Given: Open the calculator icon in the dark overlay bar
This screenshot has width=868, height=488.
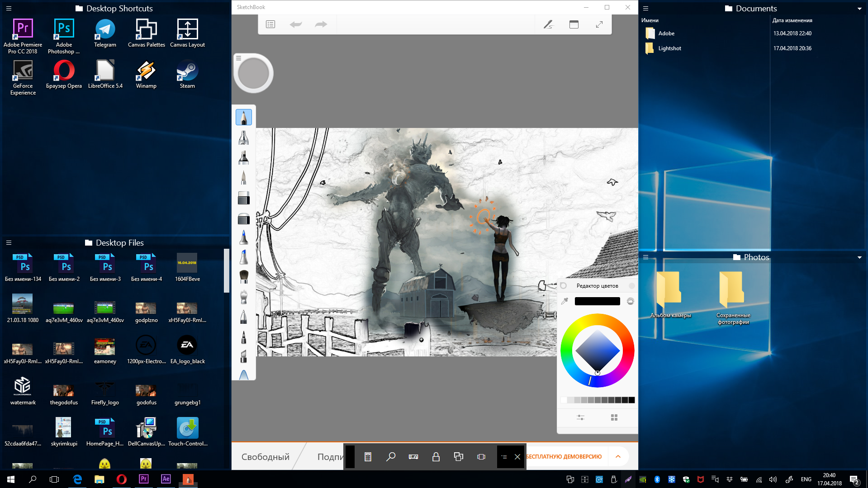Looking at the screenshot, I should (368, 457).
